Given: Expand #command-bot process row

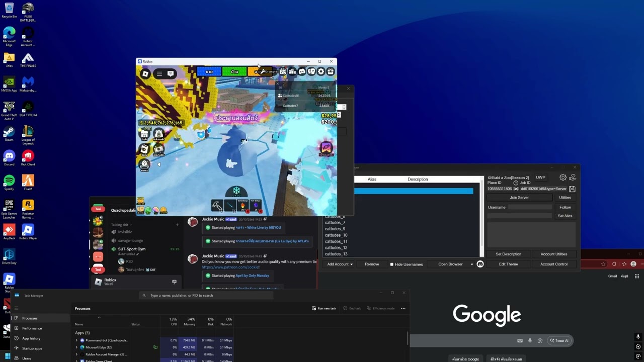Looking at the screenshot, I should [x=76, y=340].
